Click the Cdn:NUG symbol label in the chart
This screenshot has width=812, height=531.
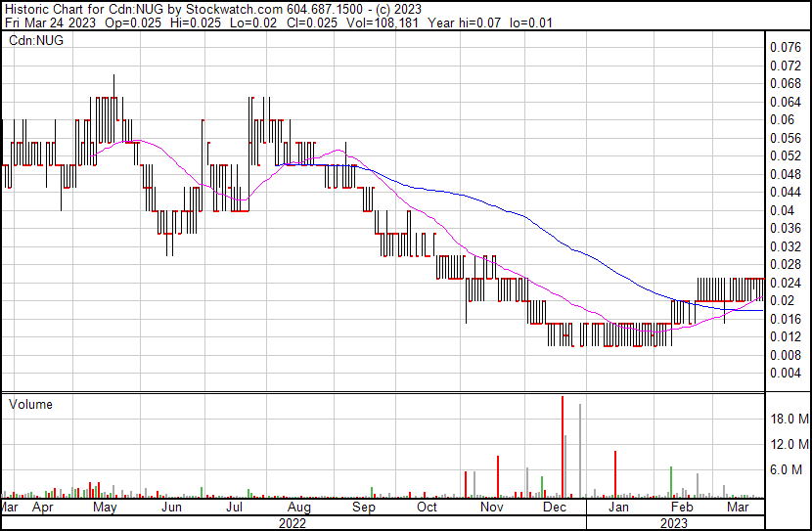pyautogui.click(x=32, y=42)
